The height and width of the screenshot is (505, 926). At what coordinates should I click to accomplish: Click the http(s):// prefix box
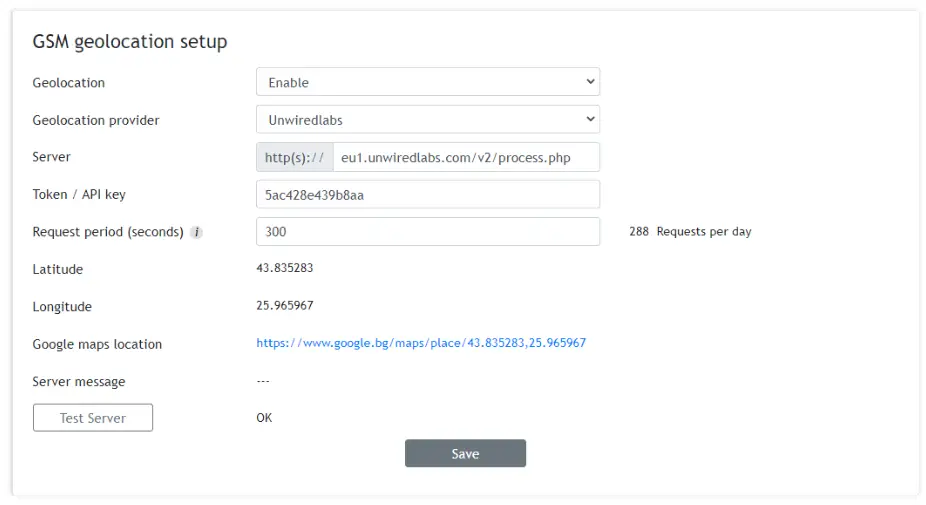click(294, 157)
